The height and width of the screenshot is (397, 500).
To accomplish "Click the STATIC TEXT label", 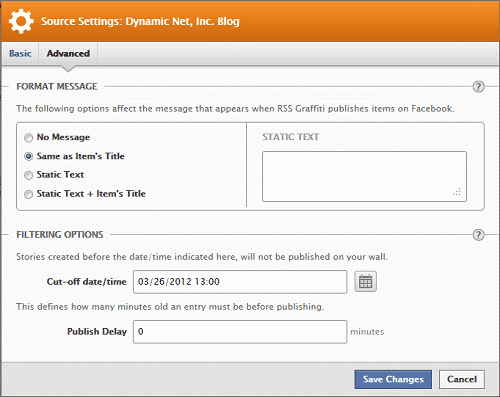I will tap(291, 137).
